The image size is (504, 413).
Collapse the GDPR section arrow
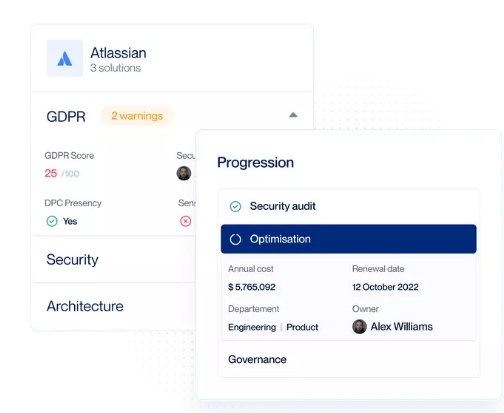pos(293,115)
